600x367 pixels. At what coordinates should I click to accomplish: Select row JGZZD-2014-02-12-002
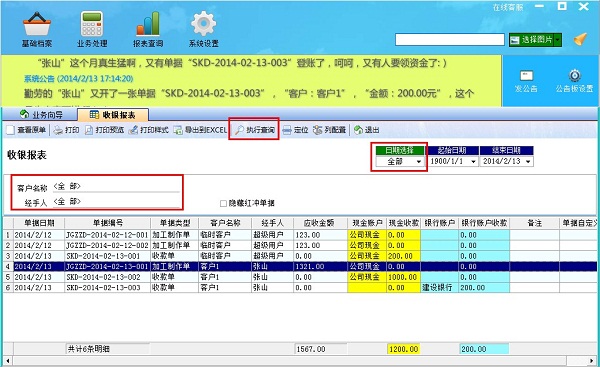(x=300, y=245)
